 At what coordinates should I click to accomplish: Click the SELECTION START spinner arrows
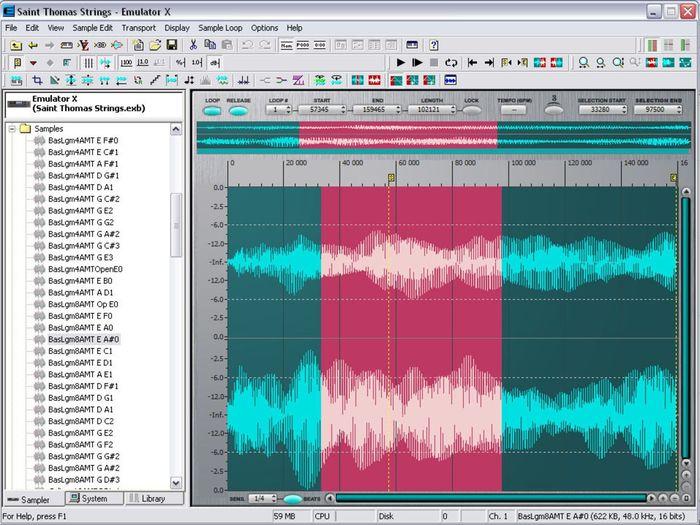pyautogui.click(x=624, y=109)
